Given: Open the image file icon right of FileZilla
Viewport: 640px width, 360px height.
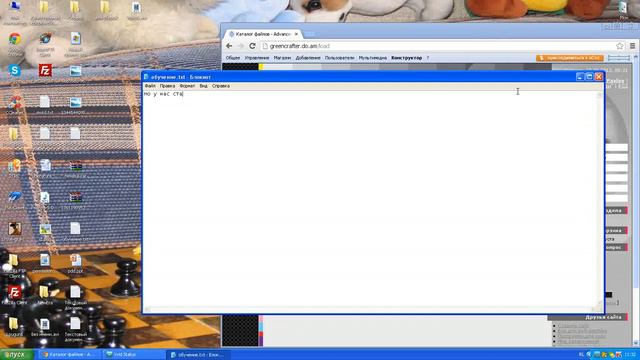Looking at the screenshot, I should coord(76,71).
